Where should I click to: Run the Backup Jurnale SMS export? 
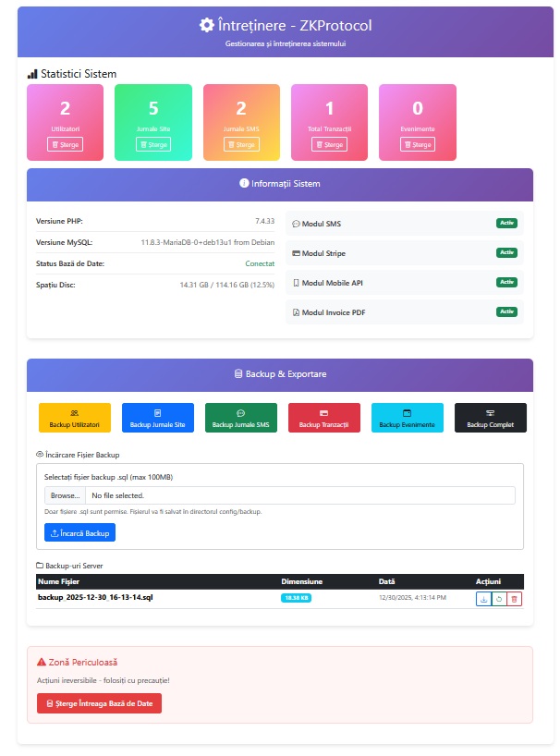point(240,418)
